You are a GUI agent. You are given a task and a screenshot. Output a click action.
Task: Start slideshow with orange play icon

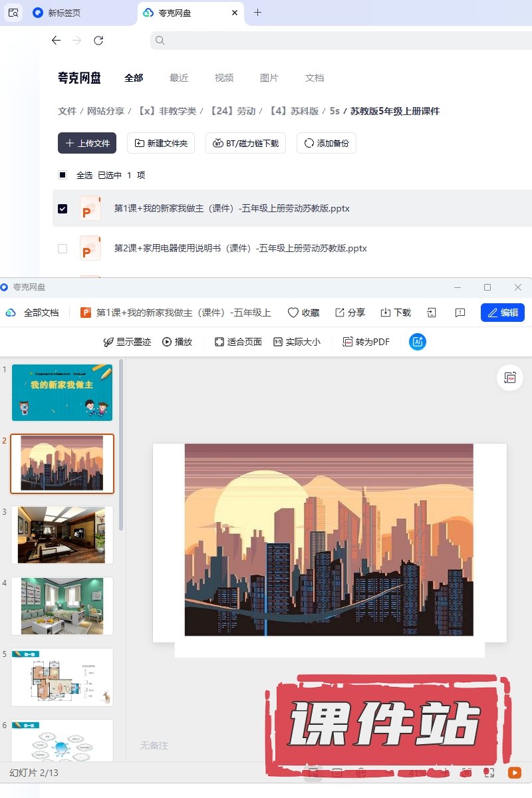514,773
